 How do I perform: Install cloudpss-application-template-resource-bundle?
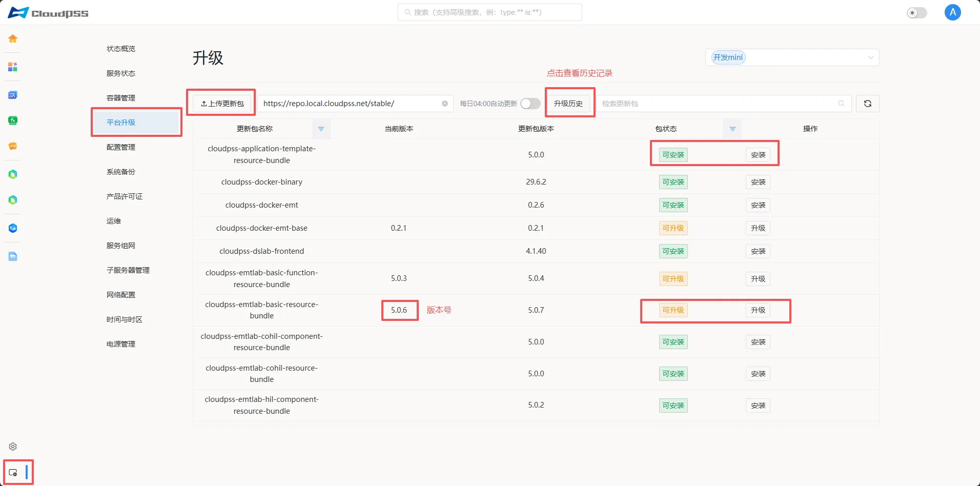point(758,155)
